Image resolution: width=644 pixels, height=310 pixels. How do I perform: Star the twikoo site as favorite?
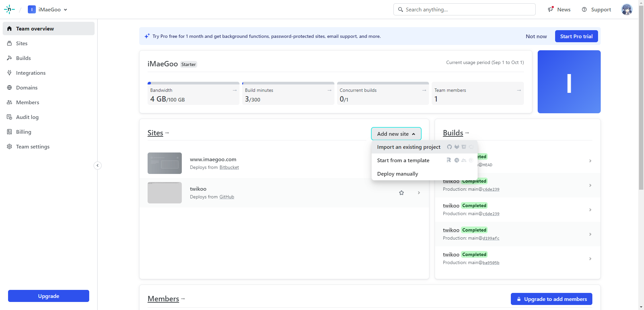click(x=401, y=193)
